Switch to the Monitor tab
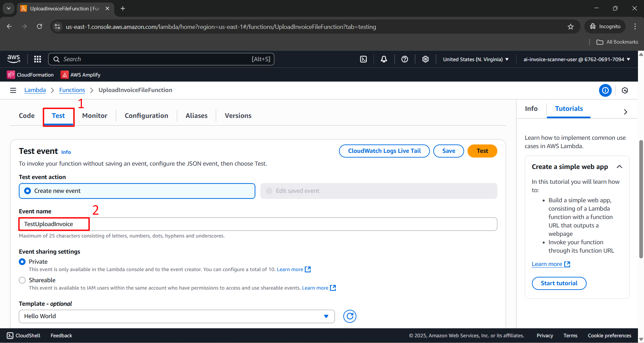This screenshot has height=343, width=644. pyautogui.click(x=95, y=116)
